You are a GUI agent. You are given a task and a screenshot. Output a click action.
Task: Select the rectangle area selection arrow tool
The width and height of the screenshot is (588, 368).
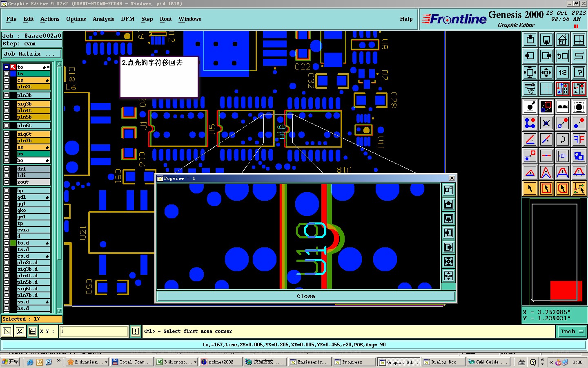pyautogui.click(x=546, y=188)
